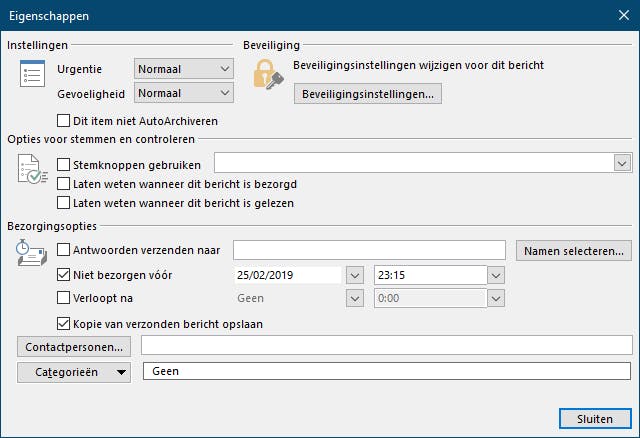Uncheck Niet bezorgen vóór checkbox
This screenshot has height=438, width=640.
click(x=63, y=275)
